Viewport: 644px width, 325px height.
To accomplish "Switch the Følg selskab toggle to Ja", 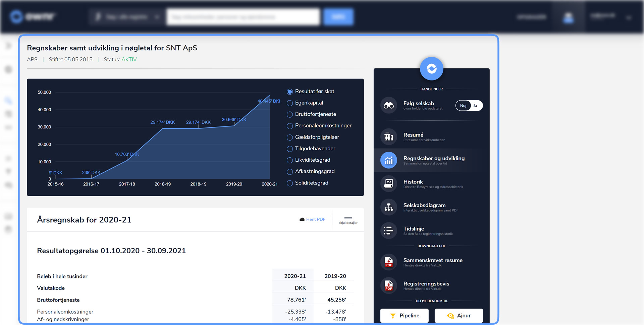I will pyautogui.click(x=475, y=106).
